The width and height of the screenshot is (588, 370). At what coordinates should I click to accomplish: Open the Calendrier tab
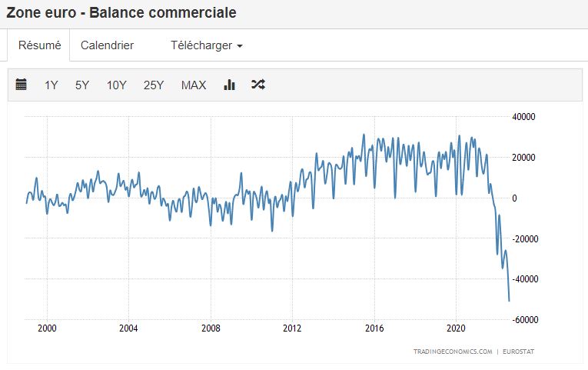click(107, 45)
